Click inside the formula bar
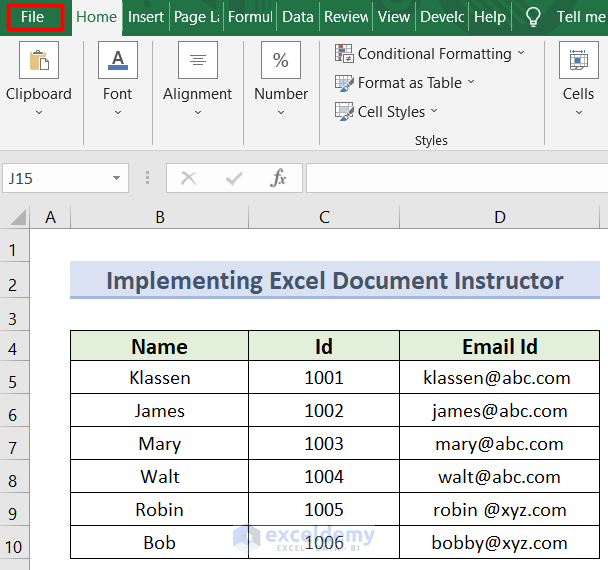The image size is (608, 570). click(x=457, y=178)
